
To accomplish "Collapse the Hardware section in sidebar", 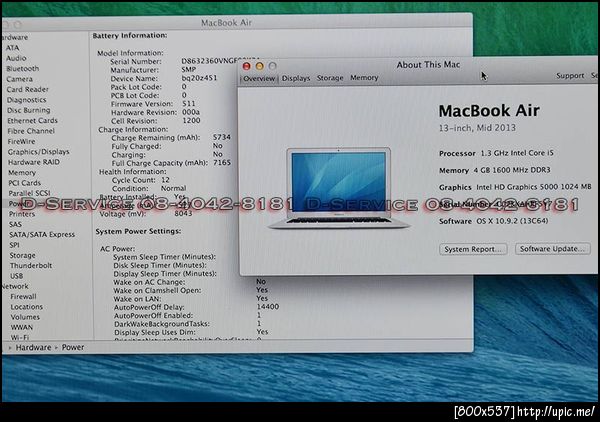I will click(x=15, y=37).
